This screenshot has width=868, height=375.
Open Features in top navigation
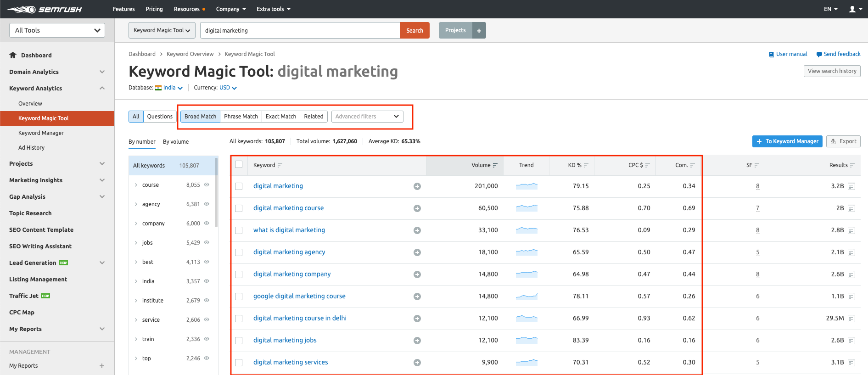click(124, 9)
